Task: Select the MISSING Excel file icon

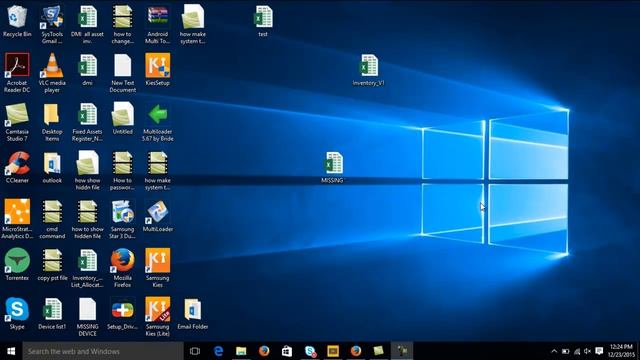Action: coord(333,167)
